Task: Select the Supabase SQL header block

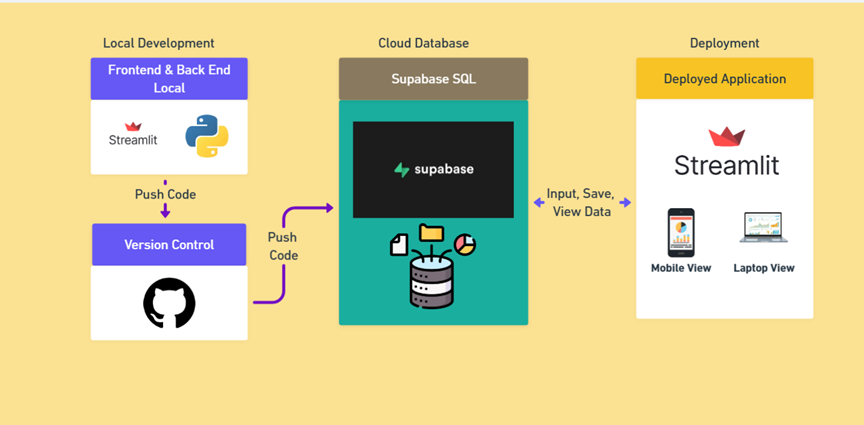Action: tap(434, 79)
